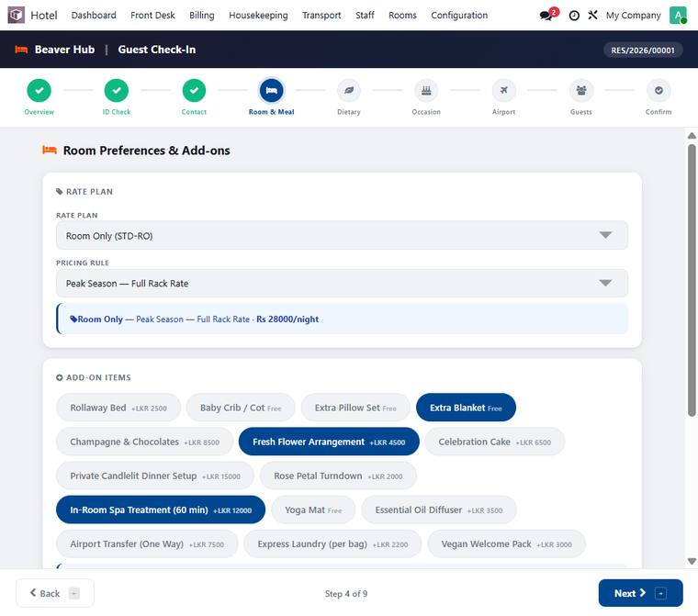
Task: Open the Billing menu
Action: [202, 15]
